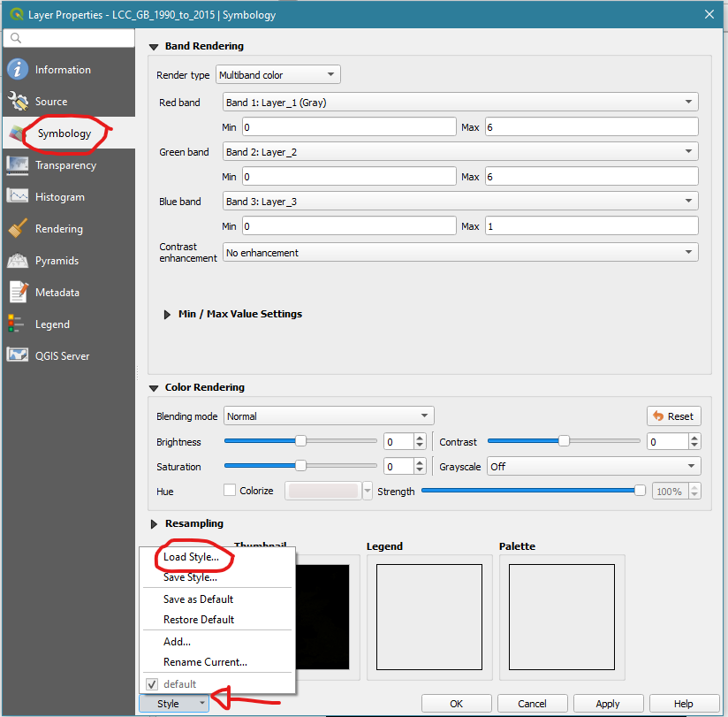Expand Min / Max Value Settings section
728x717 pixels.
click(x=168, y=314)
